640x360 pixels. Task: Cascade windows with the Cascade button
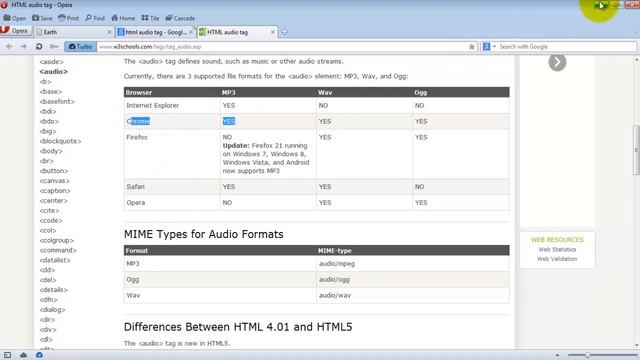coord(180,18)
